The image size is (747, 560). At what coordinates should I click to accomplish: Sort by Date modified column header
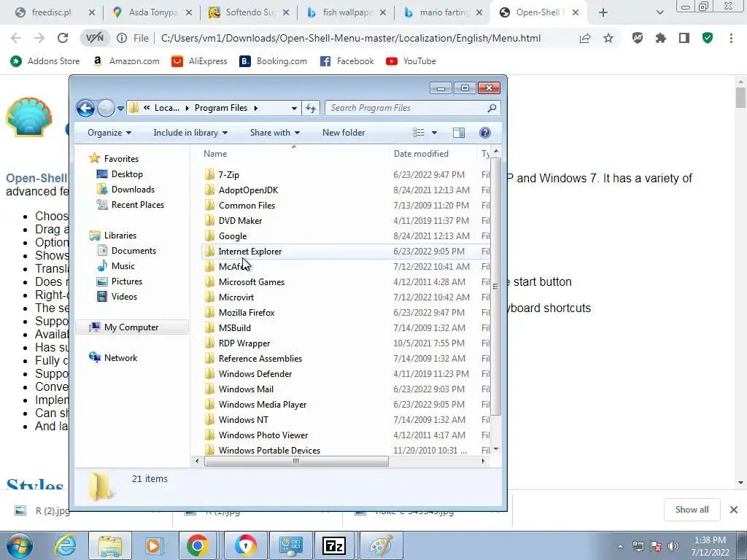pos(433,154)
